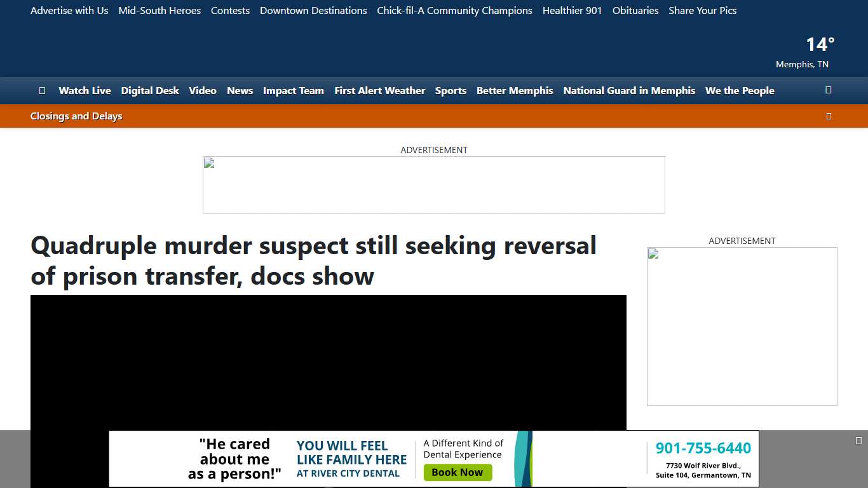The width and height of the screenshot is (868, 488).
Task: Open National Guard in Memphis section
Action: [x=629, y=90]
